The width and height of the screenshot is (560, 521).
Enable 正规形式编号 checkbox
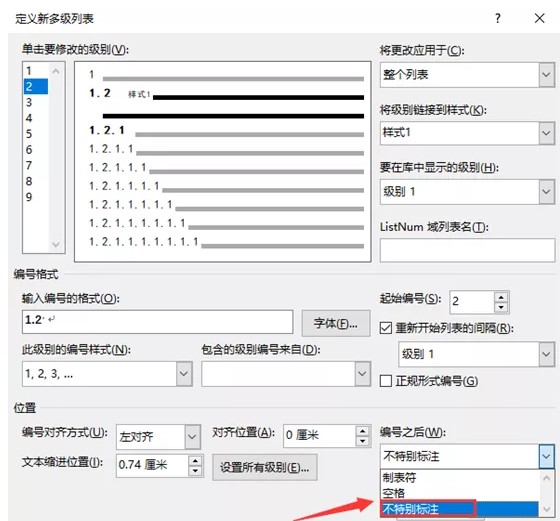pyautogui.click(x=386, y=381)
